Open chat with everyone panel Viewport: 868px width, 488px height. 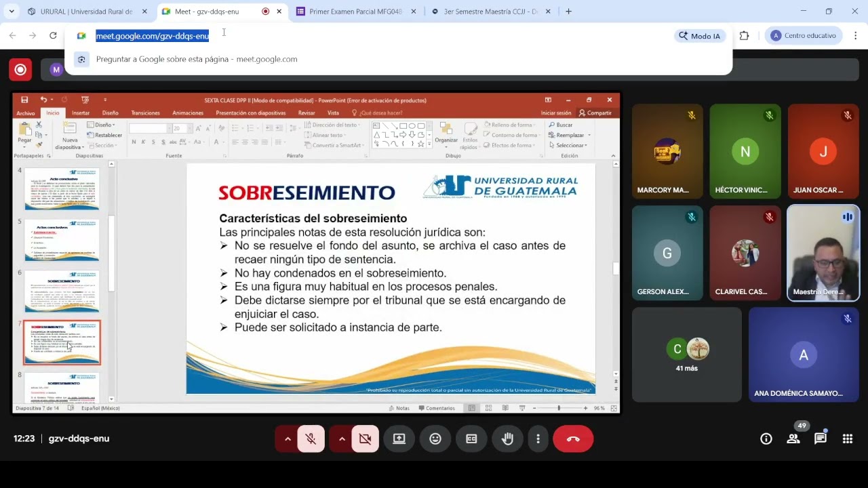click(821, 439)
